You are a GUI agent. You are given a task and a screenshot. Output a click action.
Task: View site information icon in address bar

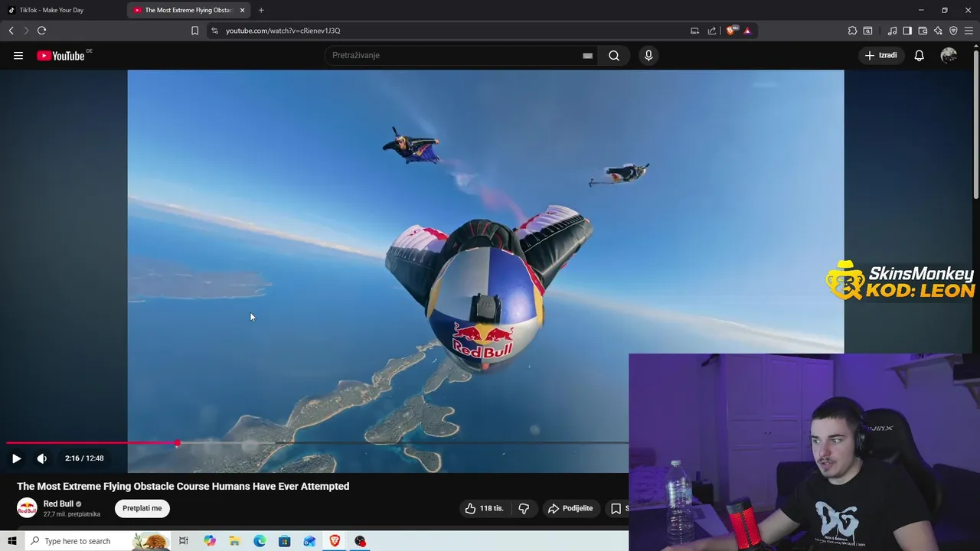coord(214,31)
